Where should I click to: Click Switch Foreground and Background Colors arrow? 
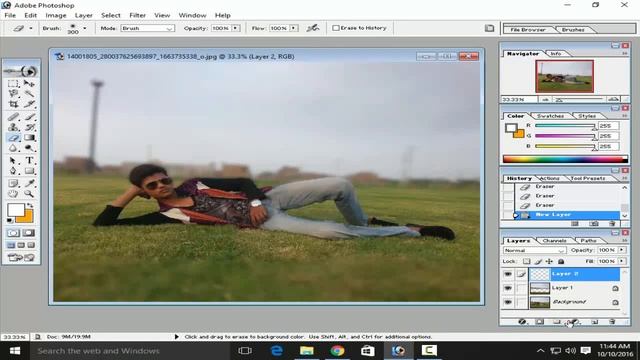coord(30,205)
